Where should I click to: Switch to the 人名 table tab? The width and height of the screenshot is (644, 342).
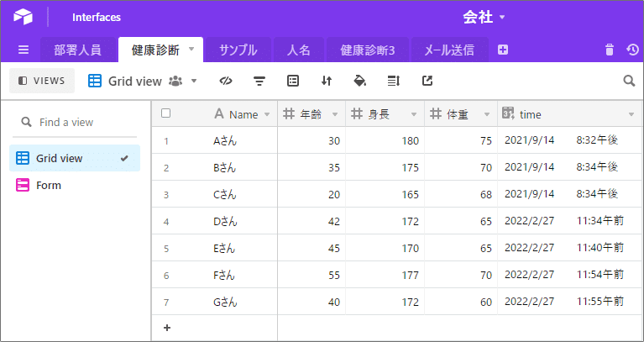pos(299,50)
